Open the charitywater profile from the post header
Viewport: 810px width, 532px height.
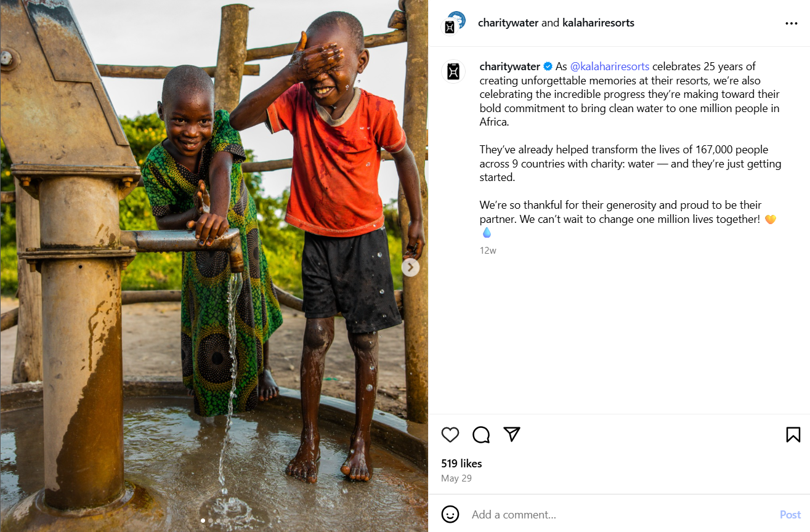(508, 23)
